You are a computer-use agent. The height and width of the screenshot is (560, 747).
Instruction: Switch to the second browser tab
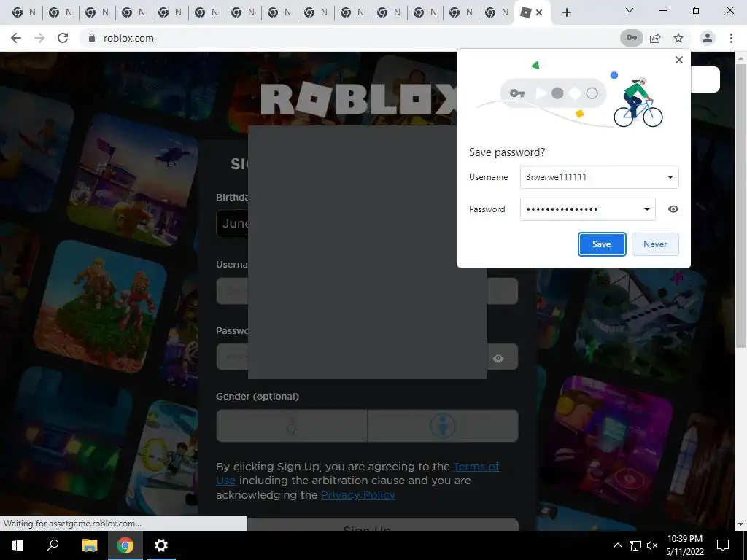61,12
